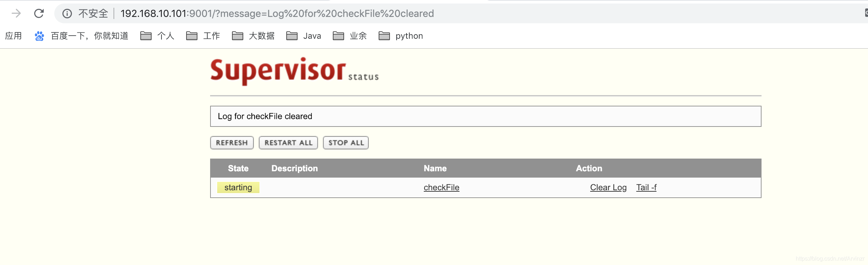Open the 应用 apps shortcut
This screenshot has width=868, height=265.
pyautogui.click(x=13, y=36)
